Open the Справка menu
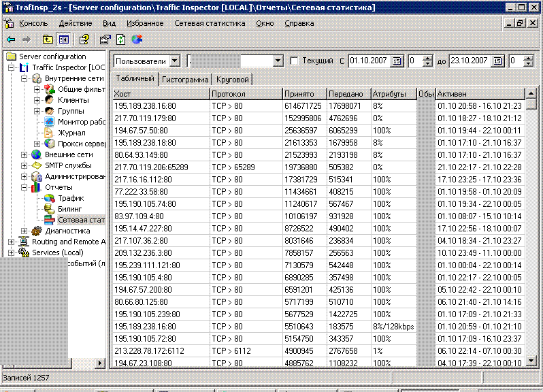Screen dimensions: 543x392 [x=299, y=23]
